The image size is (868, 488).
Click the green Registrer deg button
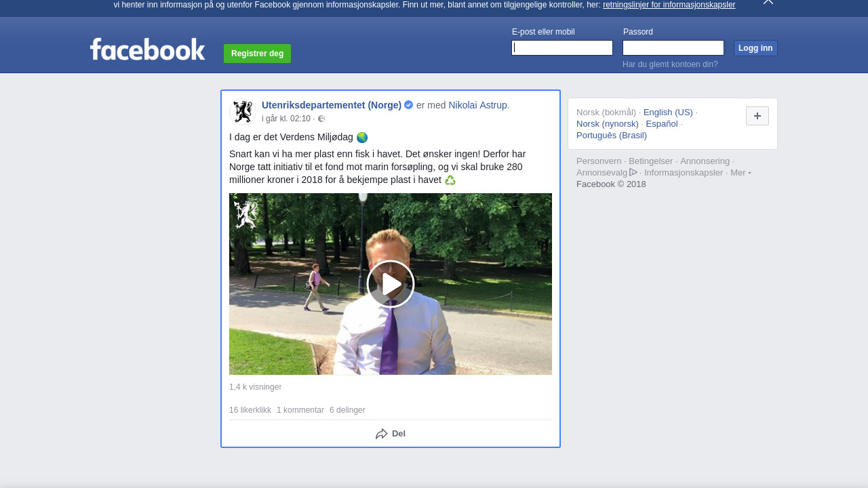[x=257, y=54]
